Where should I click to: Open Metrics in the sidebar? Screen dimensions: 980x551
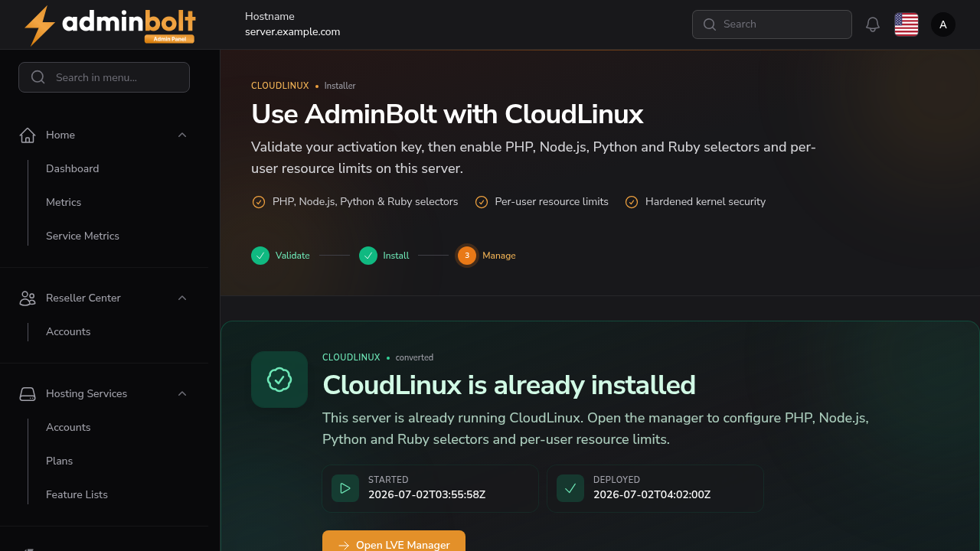click(64, 202)
